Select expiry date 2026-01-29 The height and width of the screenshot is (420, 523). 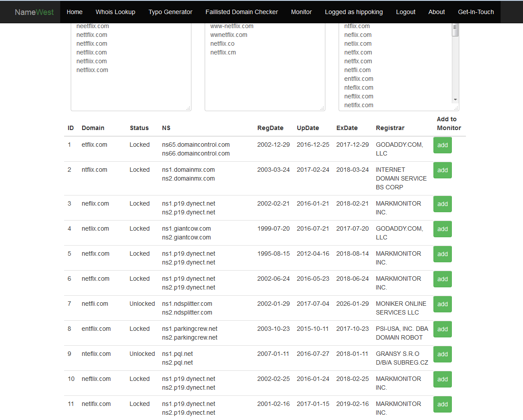tap(353, 304)
